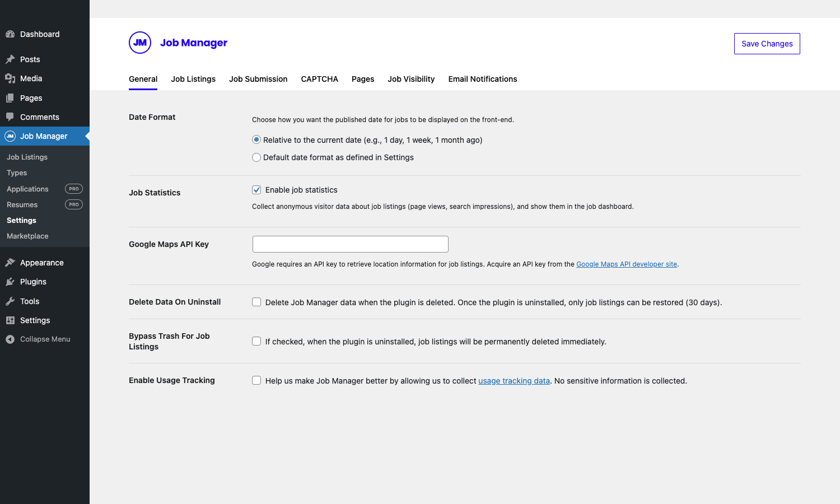Disable the Enable job statistics checkbox
Screen dimensions: 840x504
(256, 190)
